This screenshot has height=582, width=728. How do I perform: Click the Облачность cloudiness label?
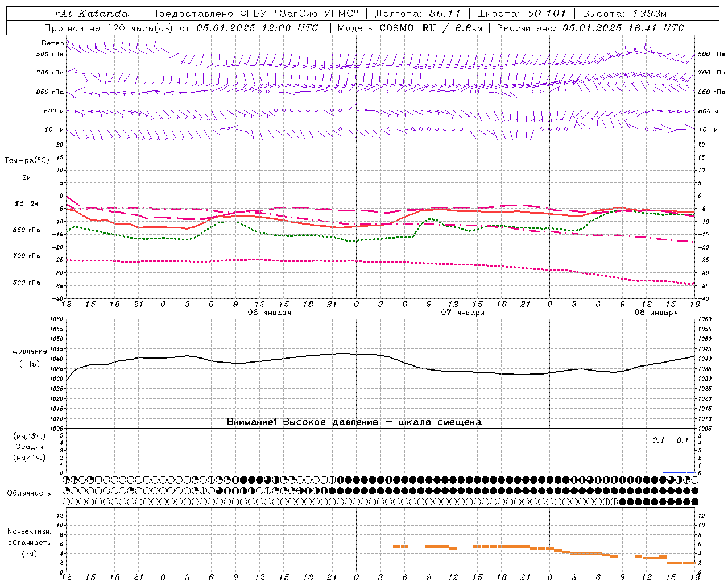(x=29, y=493)
